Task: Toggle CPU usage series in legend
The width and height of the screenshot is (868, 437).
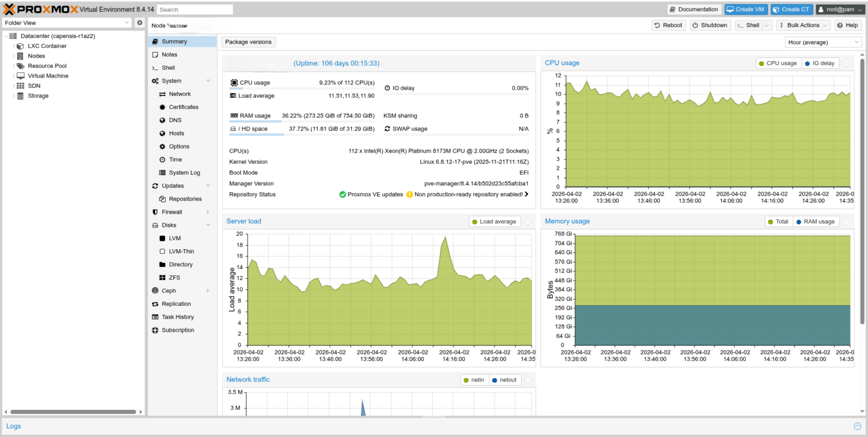Action: click(778, 63)
